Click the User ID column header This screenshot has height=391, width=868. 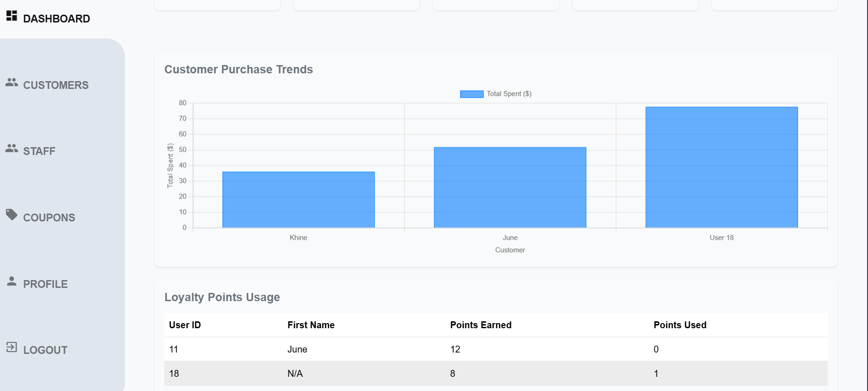[x=185, y=325]
